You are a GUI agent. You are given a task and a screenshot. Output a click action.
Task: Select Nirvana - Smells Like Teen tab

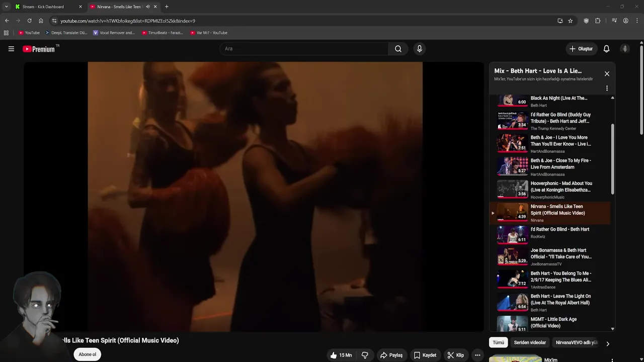(123, 7)
